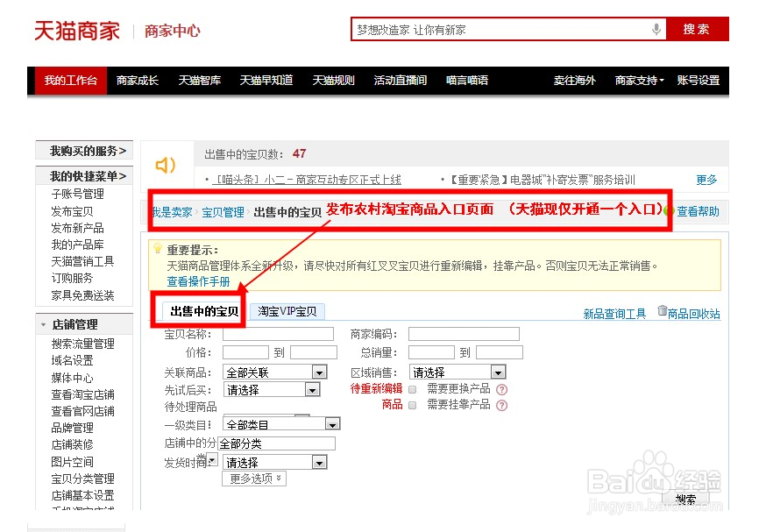Click the 商家编码 input field

click(x=464, y=334)
